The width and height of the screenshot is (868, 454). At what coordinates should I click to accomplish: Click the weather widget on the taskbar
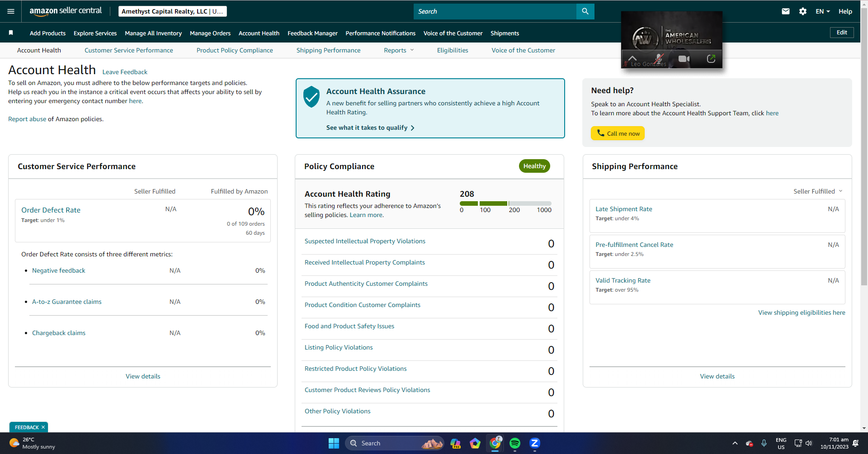33,443
